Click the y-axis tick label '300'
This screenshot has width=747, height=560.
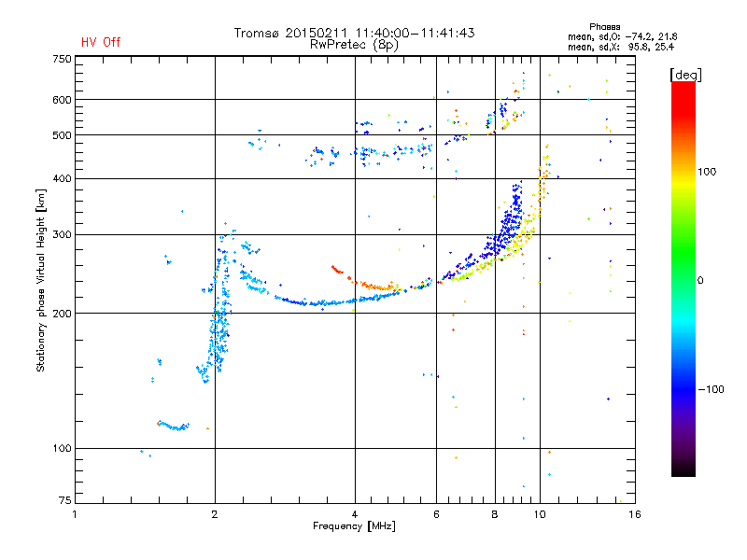tap(62, 235)
